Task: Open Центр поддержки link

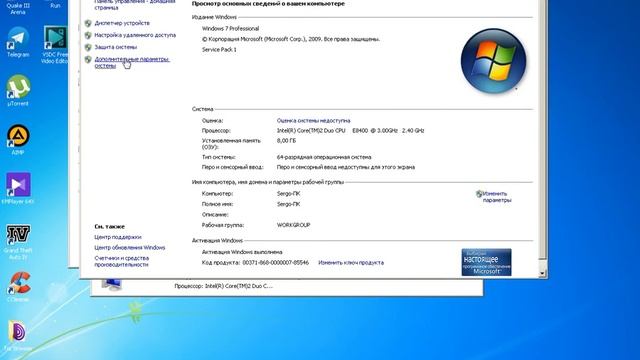Action: tap(118, 237)
